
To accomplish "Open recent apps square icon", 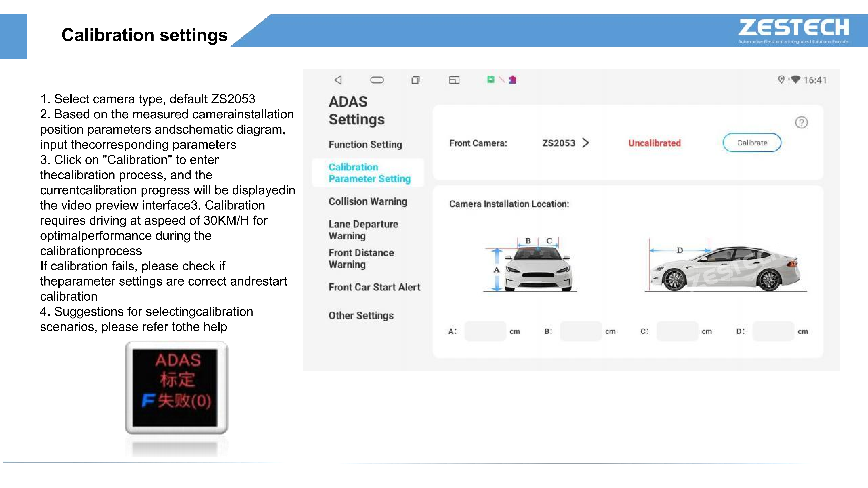I will (x=416, y=80).
